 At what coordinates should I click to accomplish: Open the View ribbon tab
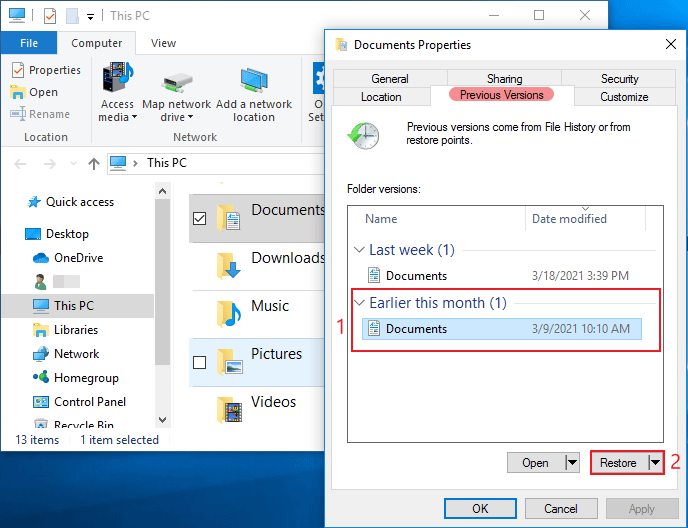(163, 43)
